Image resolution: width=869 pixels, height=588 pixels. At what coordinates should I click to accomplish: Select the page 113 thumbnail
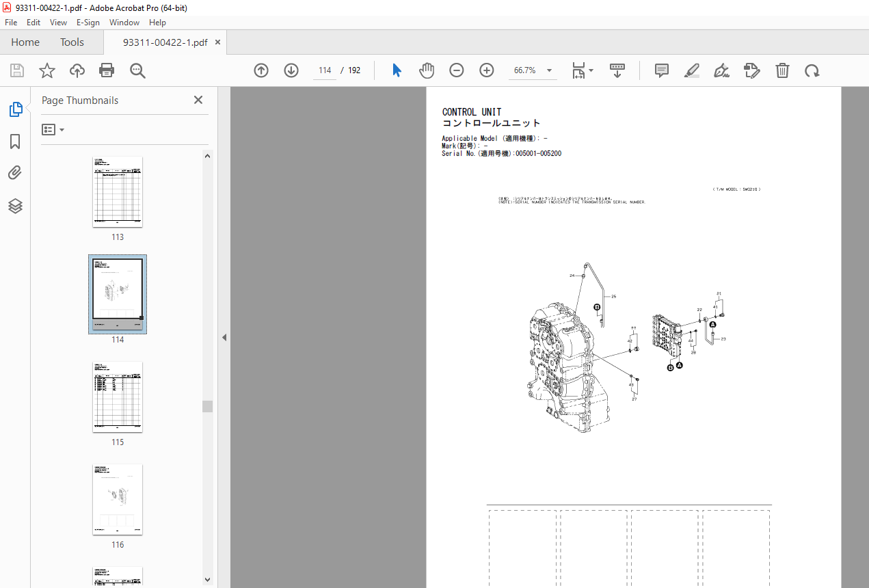click(x=118, y=191)
